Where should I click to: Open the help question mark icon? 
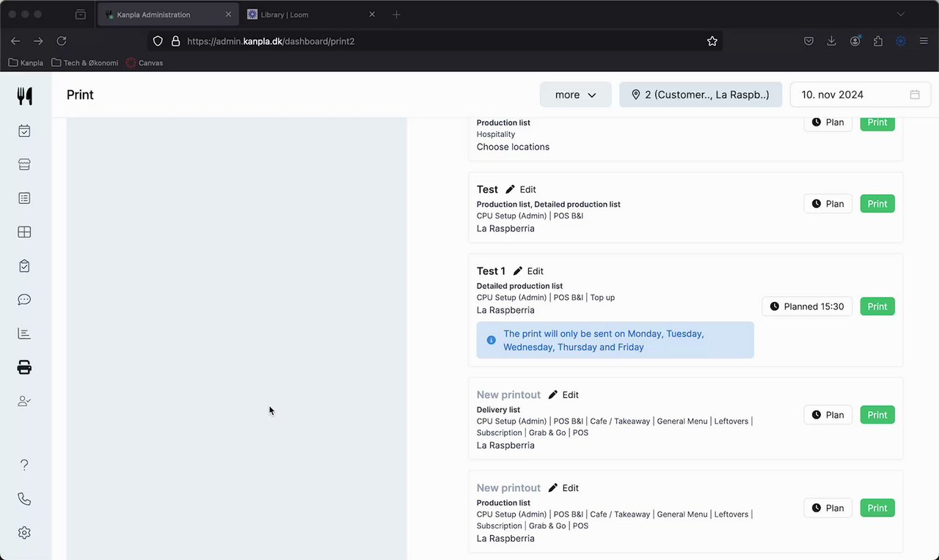pos(24,465)
